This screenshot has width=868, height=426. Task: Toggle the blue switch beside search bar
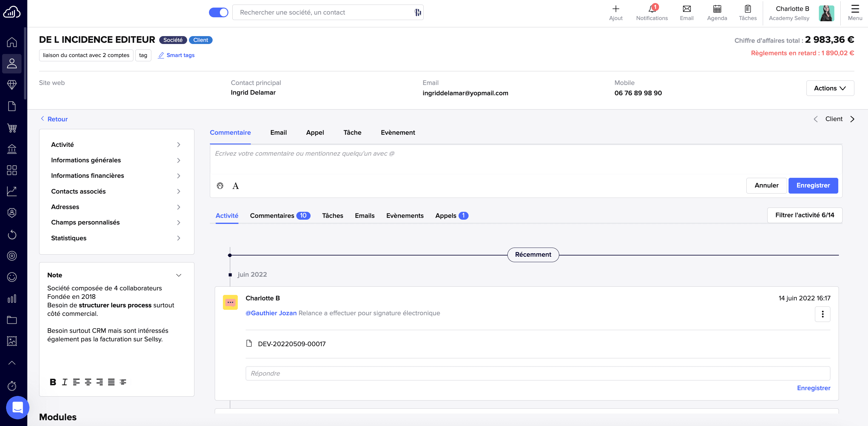(218, 12)
